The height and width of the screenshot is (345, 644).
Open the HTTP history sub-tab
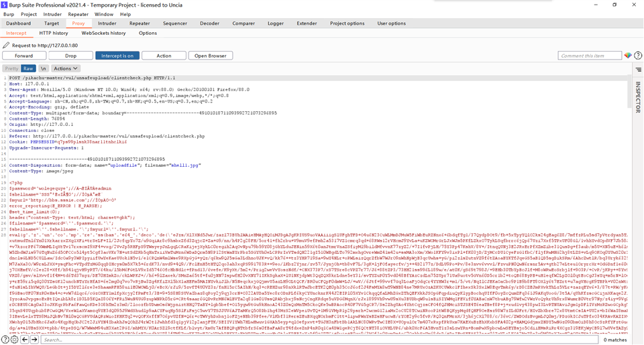click(x=54, y=33)
